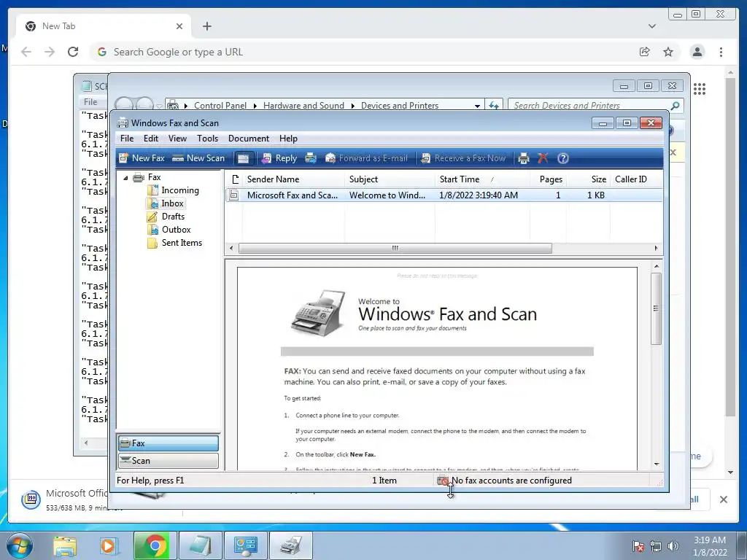Open the View menu in Fax and Scan
Viewport: 747px width, 560px height.
coord(177,139)
